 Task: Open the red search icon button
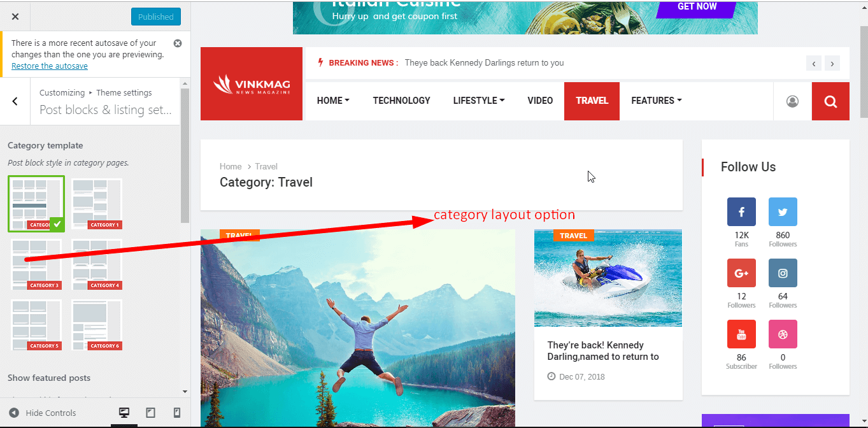[830, 101]
